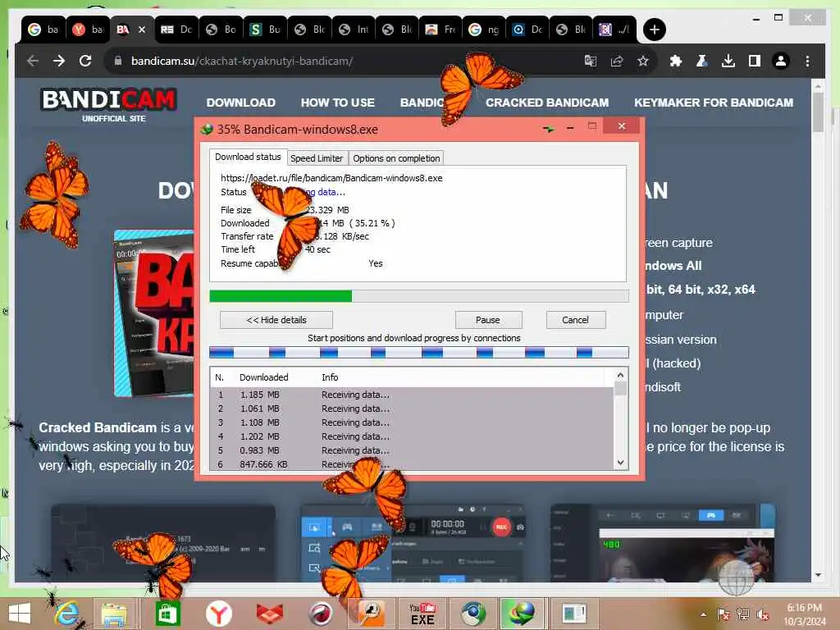Launch Yandex Browser from taskbar
This screenshot has height=630, width=840.
click(x=218, y=614)
